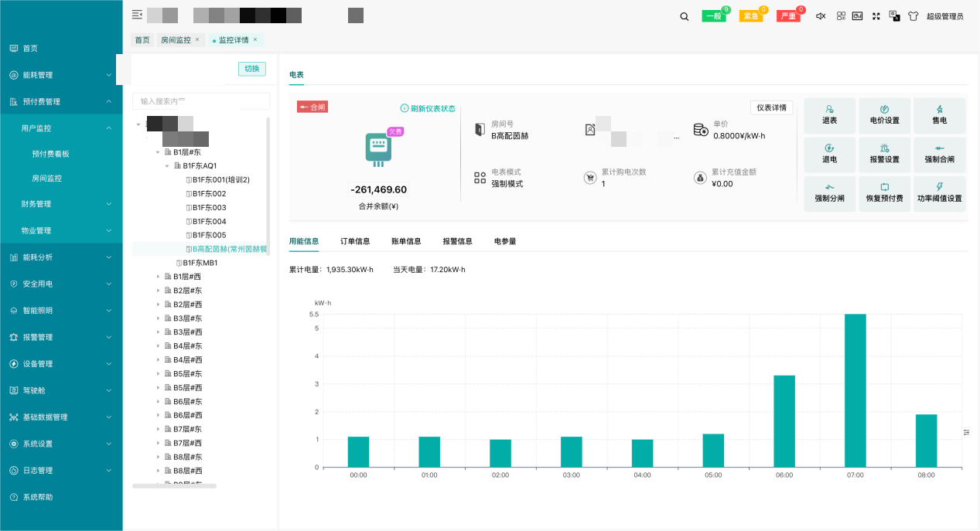Click the 绿色一般 alarm badge showing 9
Viewport: 980px width, 531px height.
point(713,15)
